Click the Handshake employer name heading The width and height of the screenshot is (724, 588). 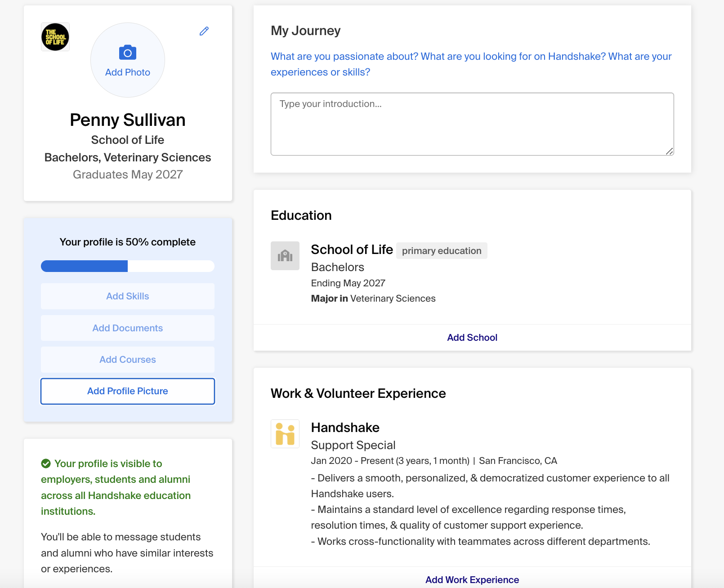pyautogui.click(x=345, y=428)
